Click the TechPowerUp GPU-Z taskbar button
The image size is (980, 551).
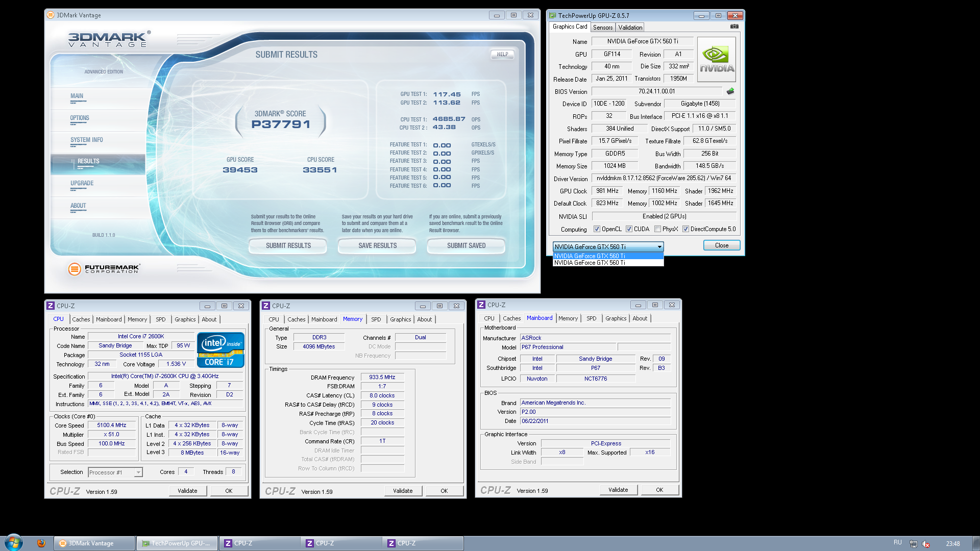177,543
